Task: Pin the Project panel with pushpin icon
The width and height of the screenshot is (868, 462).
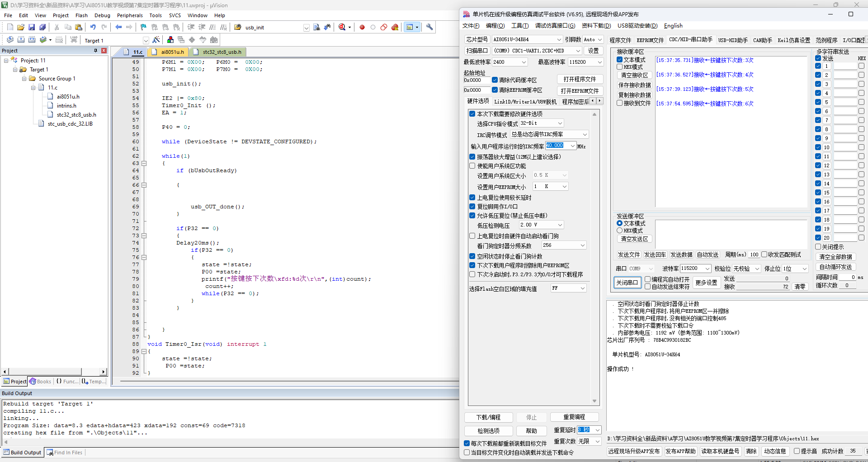Action: tap(95, 51)
